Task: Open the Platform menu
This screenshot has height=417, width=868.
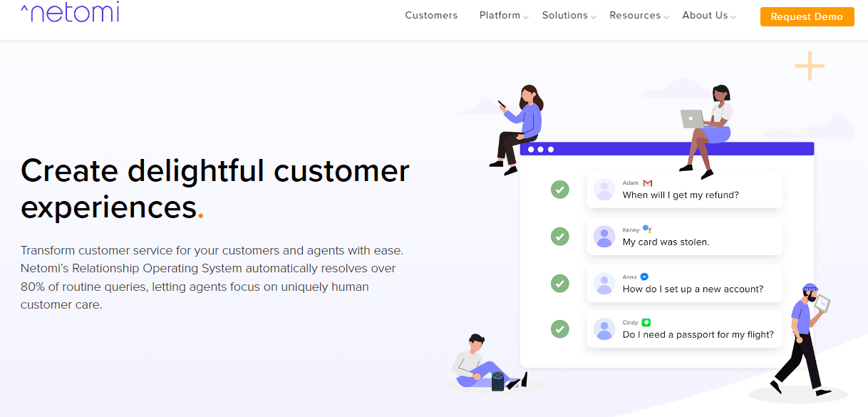Action: point(500,16)
